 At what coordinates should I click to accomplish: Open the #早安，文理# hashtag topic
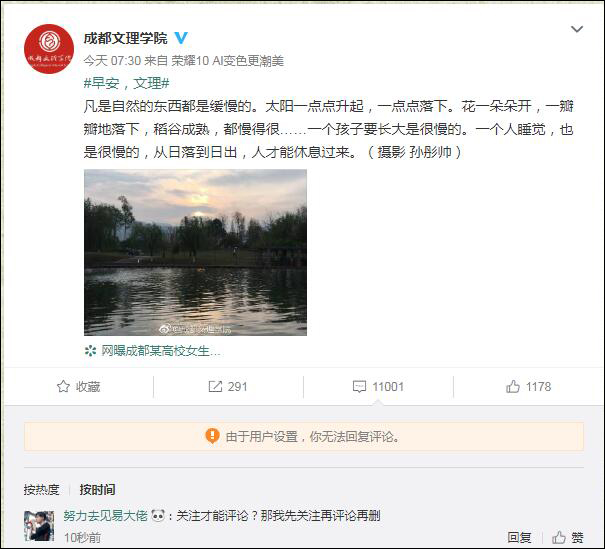(x=125, y=83)
